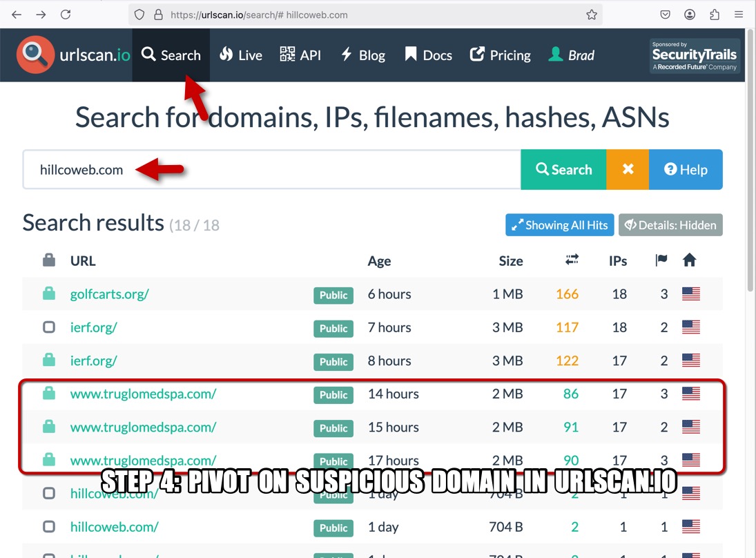Open the Brad user account menu
The width and height of the screenshot is (756, 558).
572,55
